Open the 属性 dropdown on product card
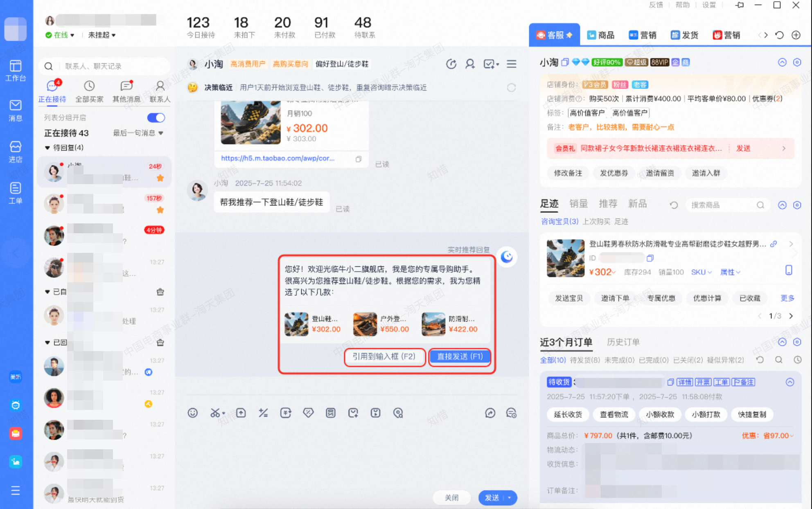812x509 pixels. tap(730, 272)
